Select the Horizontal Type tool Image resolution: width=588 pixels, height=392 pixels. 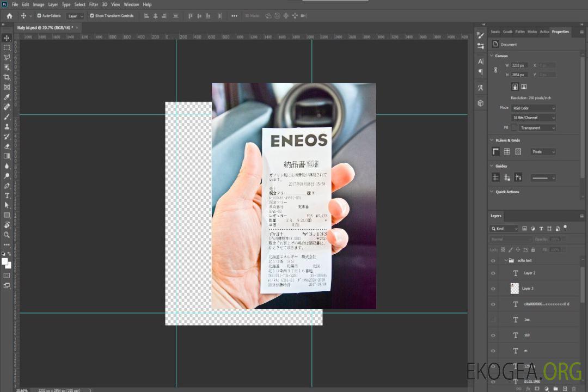(x=7, y=195)
